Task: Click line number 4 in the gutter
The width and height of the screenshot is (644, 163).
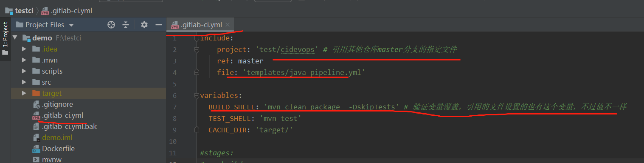Action: 174,72
